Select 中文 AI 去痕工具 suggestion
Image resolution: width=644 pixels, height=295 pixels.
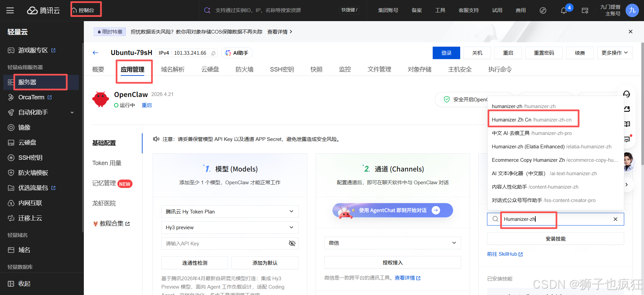pyautogui.click(x=555, y=133)
